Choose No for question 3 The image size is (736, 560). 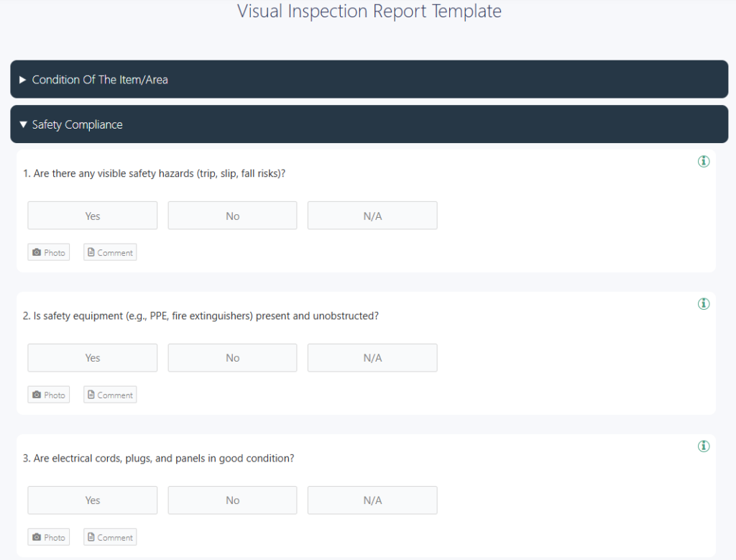tap(232, 500)
